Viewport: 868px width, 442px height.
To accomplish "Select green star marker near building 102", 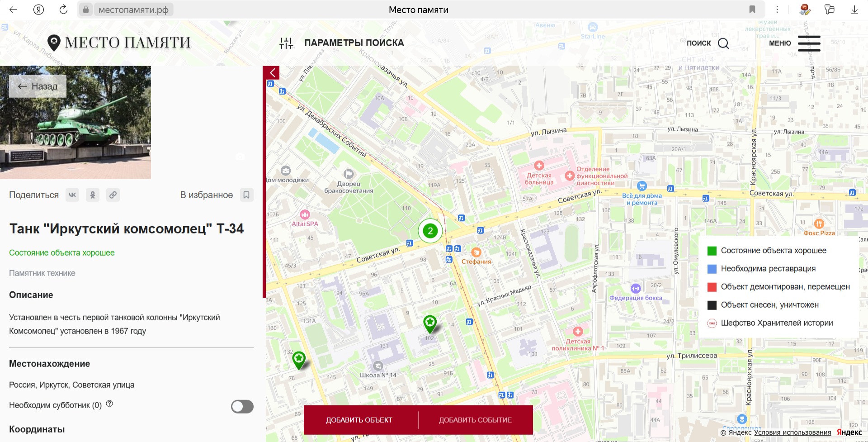I will [429, 323].
